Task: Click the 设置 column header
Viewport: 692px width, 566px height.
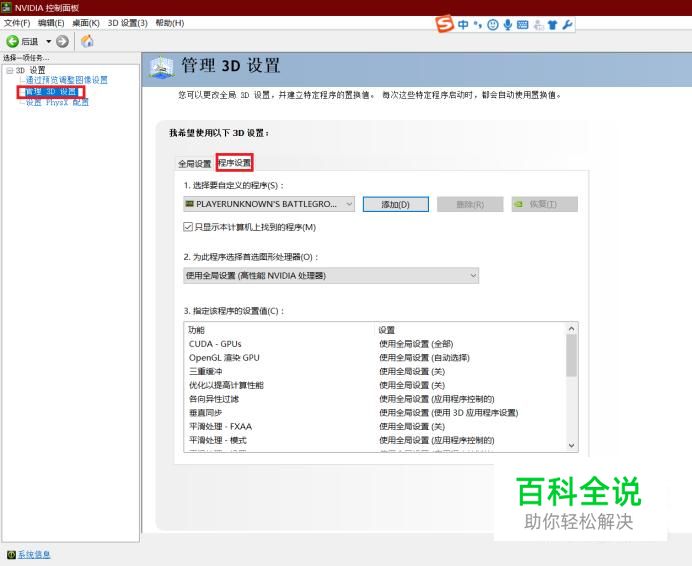Action: tap(387, 330)
